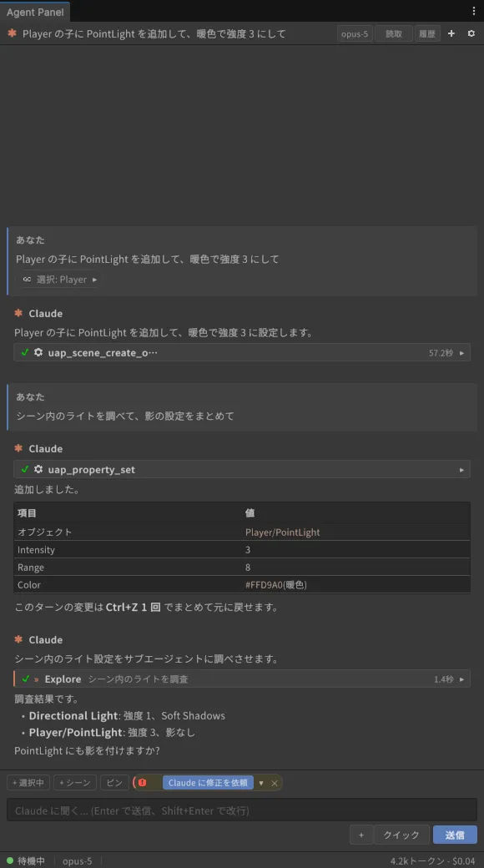Click the green checkmark on uap_property_set row
Image resolution: width=484 pixels, height=868 pixels.
coord(25,469)
